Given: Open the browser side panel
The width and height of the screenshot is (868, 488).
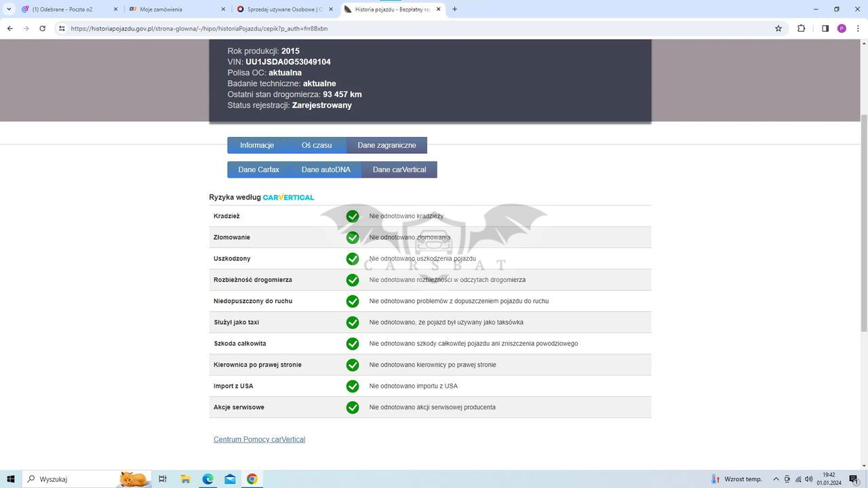Looking at the screenshot, I should pos(825,28).
